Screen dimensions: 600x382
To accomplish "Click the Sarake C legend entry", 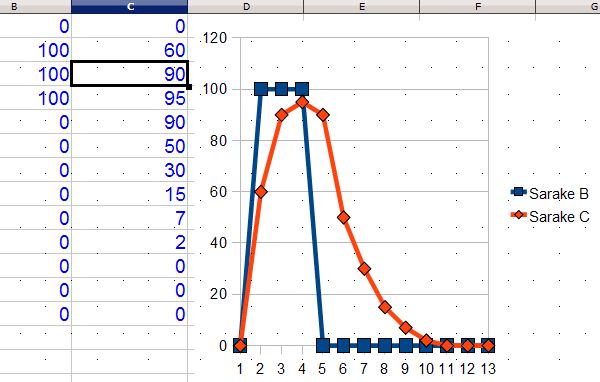I will click(550, 216).
